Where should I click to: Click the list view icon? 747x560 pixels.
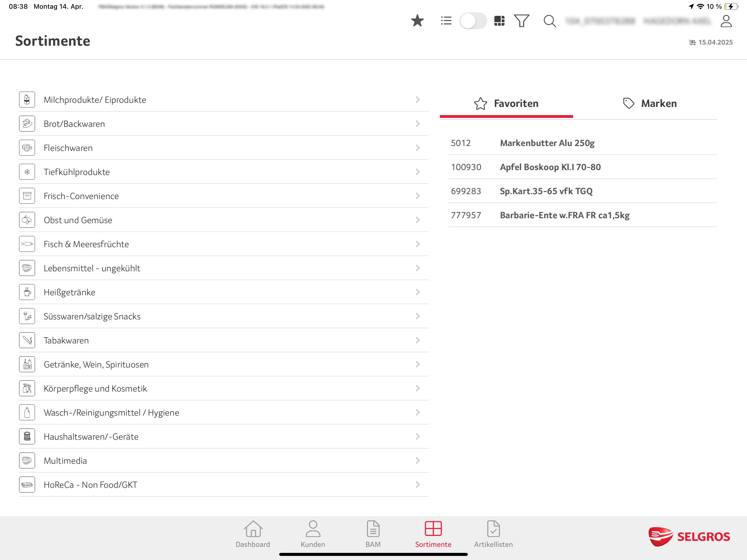[x=446, y=21]
